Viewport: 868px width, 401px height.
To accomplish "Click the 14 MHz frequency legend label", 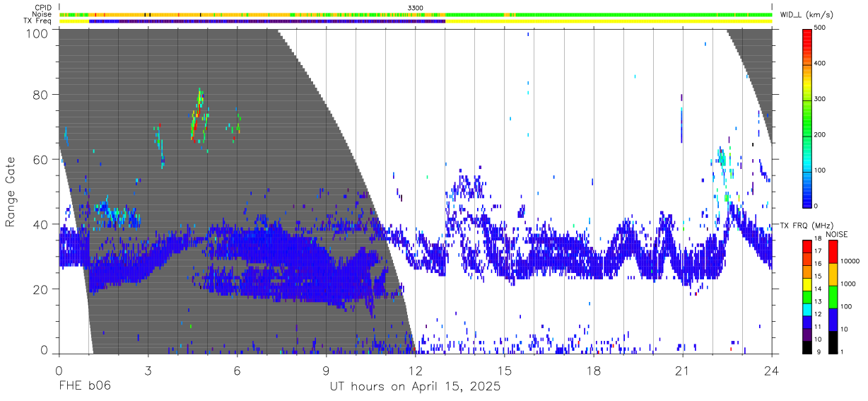I will [819, 289].
